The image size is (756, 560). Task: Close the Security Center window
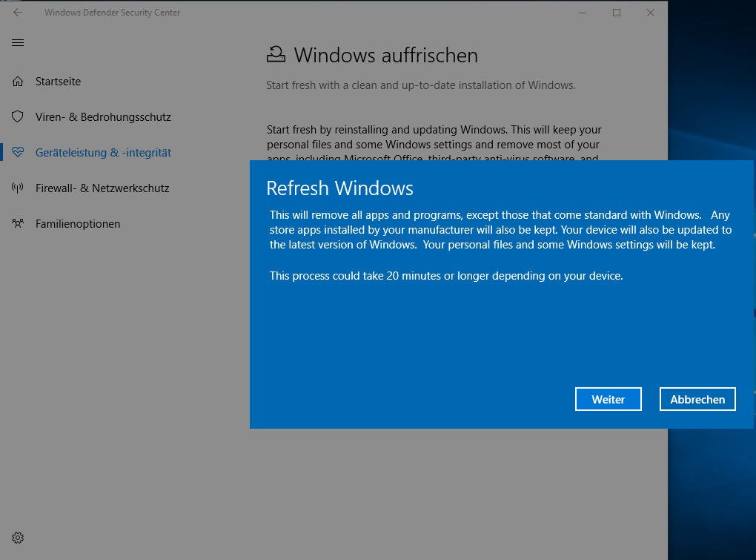coord(651,13)
